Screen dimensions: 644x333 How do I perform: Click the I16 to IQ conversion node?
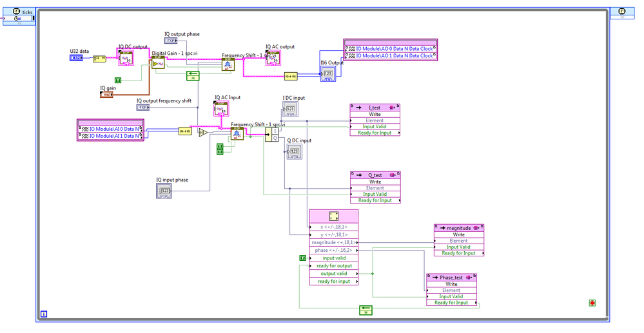(x=185, y=131)
